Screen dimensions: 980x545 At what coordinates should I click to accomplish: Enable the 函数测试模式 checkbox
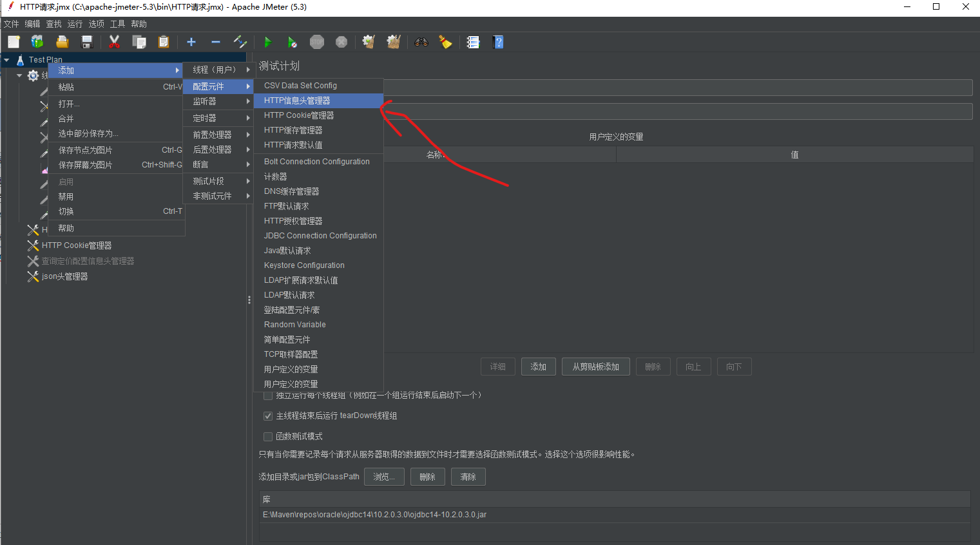[268, 437]
